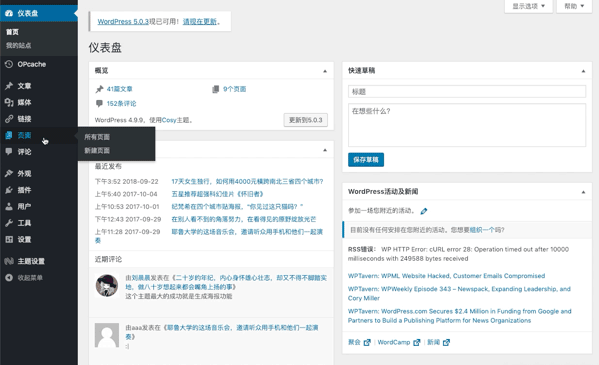Screen dimensions: 599x365
Task: Click the 组织一个 organize event link
Action: click(x=482, y=230)
